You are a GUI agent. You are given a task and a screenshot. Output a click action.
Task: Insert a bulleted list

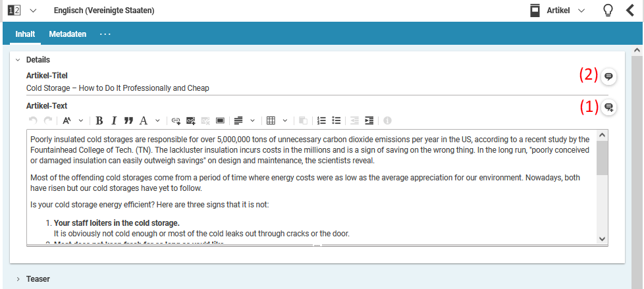click(336, 120)
